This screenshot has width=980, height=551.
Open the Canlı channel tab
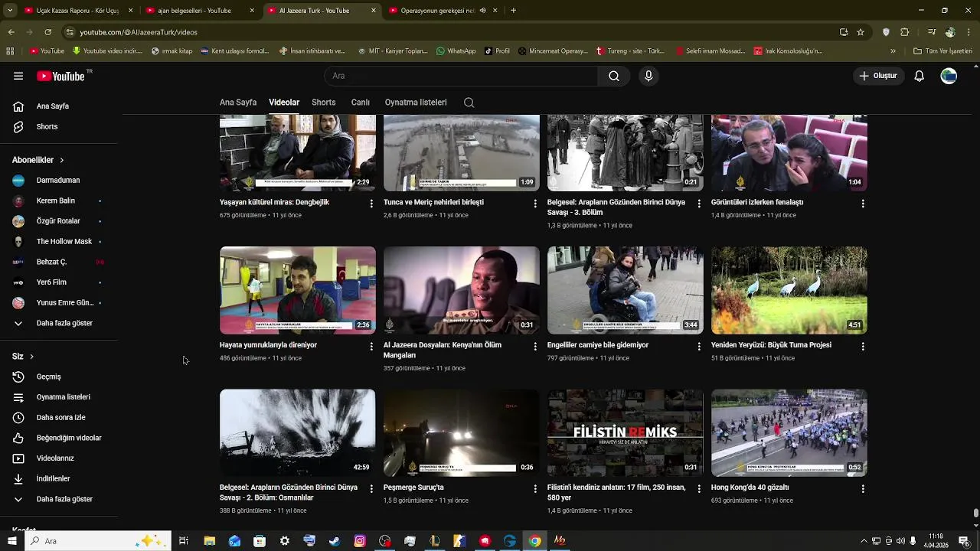361,103
